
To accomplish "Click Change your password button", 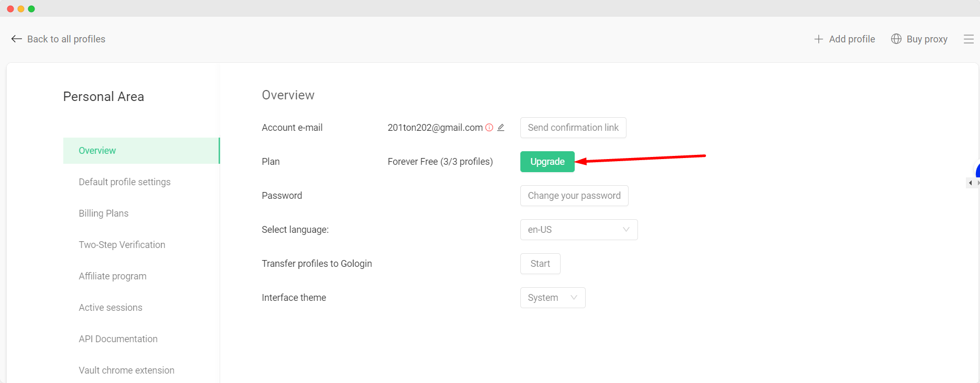I will pyautogui.click(x=574, y=196).
